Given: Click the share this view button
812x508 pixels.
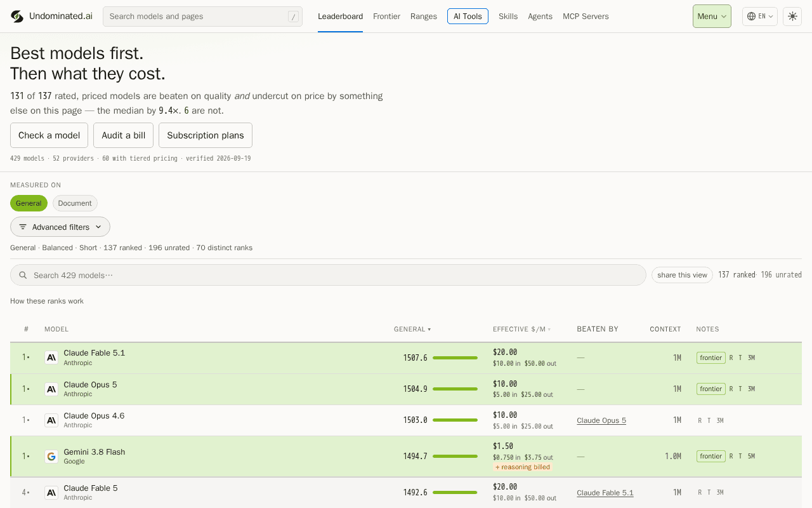Looking at the screenshot, I should pyautogui.click(x=682, y=275).
